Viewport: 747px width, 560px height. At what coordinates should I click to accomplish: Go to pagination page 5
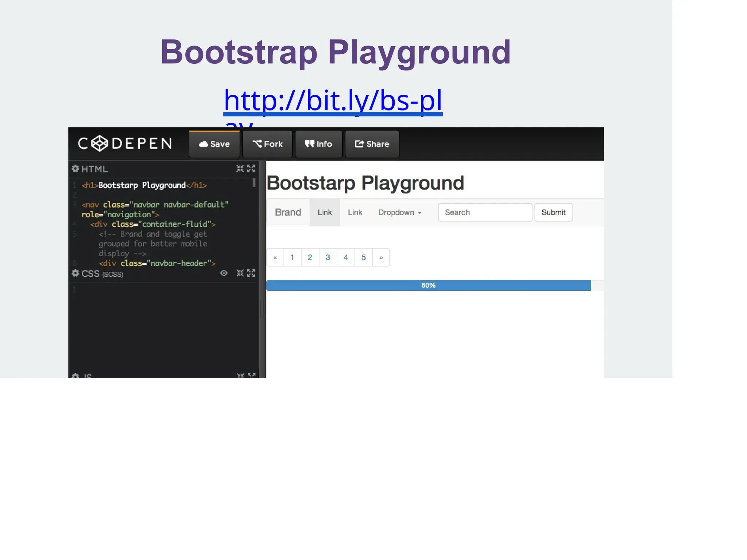point(364,257)
